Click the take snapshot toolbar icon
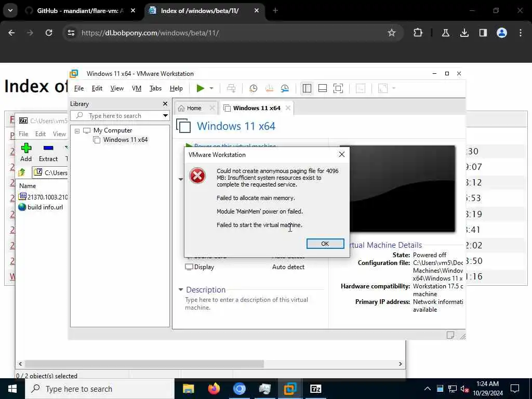The width and height of the screenshot is (532, 399). coord(253,88)
